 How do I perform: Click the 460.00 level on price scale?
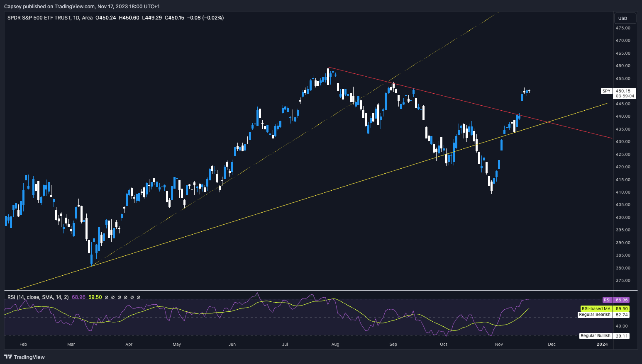coord(623,66)
